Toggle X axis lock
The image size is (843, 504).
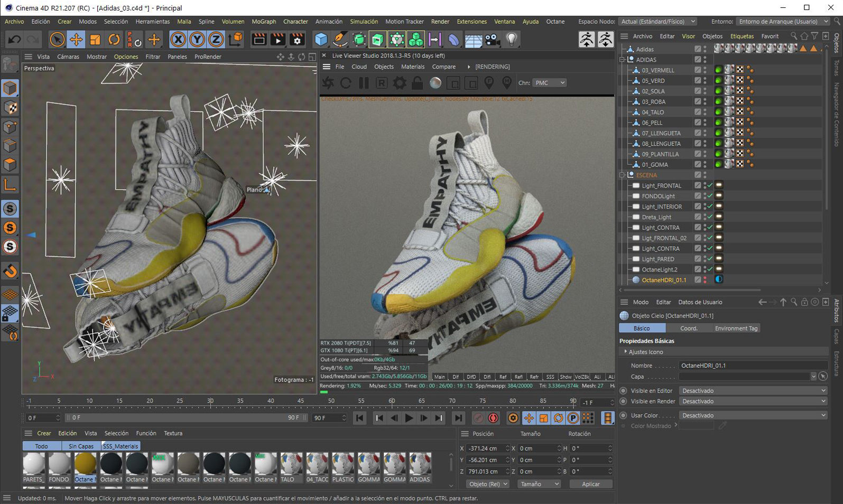point(178,39)
